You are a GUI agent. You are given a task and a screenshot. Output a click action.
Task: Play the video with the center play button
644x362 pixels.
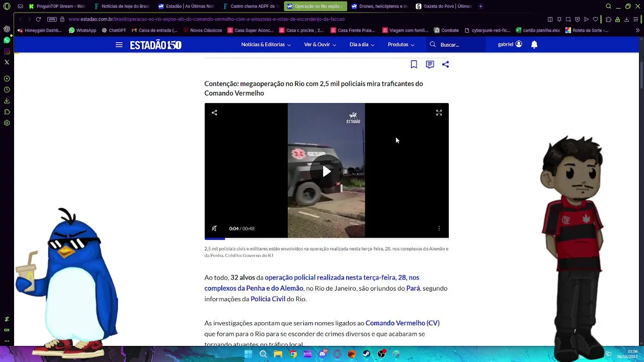(327, 171)
